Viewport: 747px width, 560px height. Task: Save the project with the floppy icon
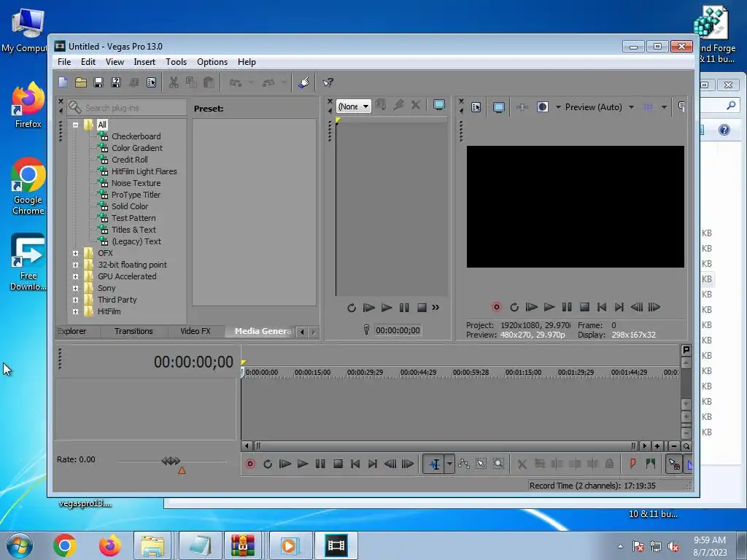(98, 82)
